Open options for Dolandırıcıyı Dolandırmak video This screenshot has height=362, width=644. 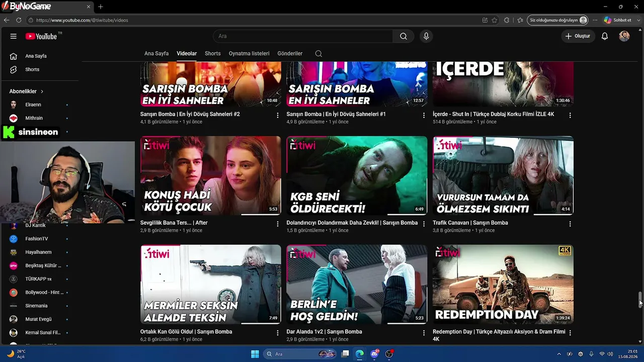(x=424, y=224)
